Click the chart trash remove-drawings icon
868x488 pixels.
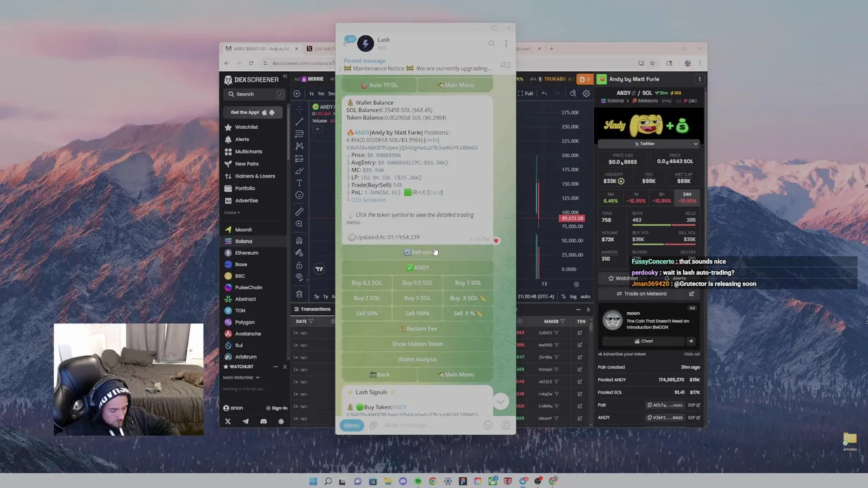click(x=299, y=294)
